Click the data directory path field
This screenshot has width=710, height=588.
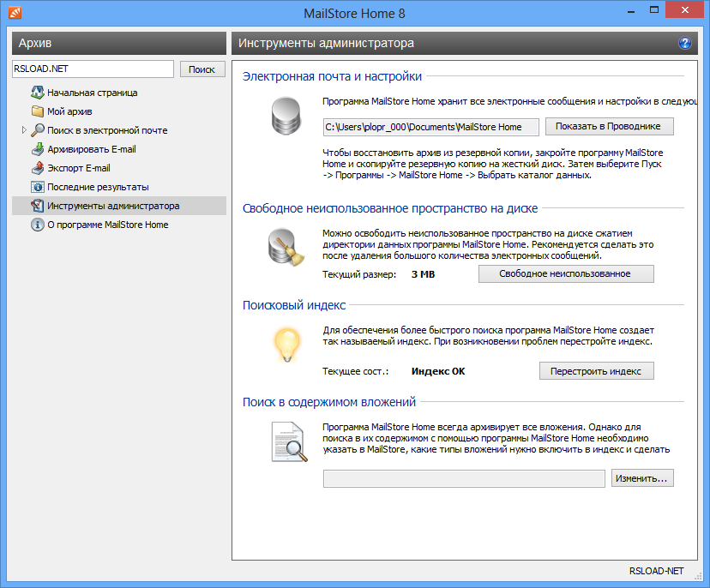[x=430, y=127]
